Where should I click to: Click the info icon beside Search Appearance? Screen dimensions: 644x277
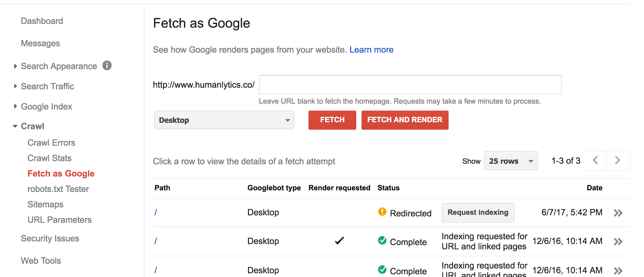tap(107, 65)
